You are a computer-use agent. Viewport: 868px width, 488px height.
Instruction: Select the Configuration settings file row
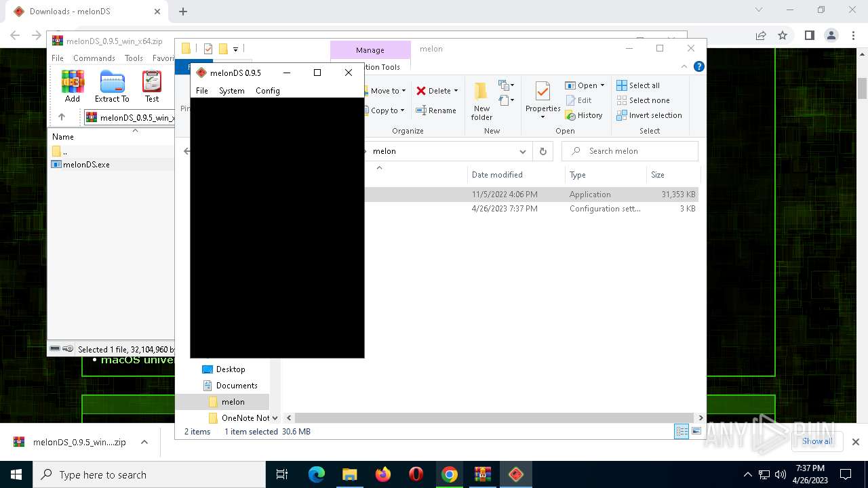coord(490,209)
